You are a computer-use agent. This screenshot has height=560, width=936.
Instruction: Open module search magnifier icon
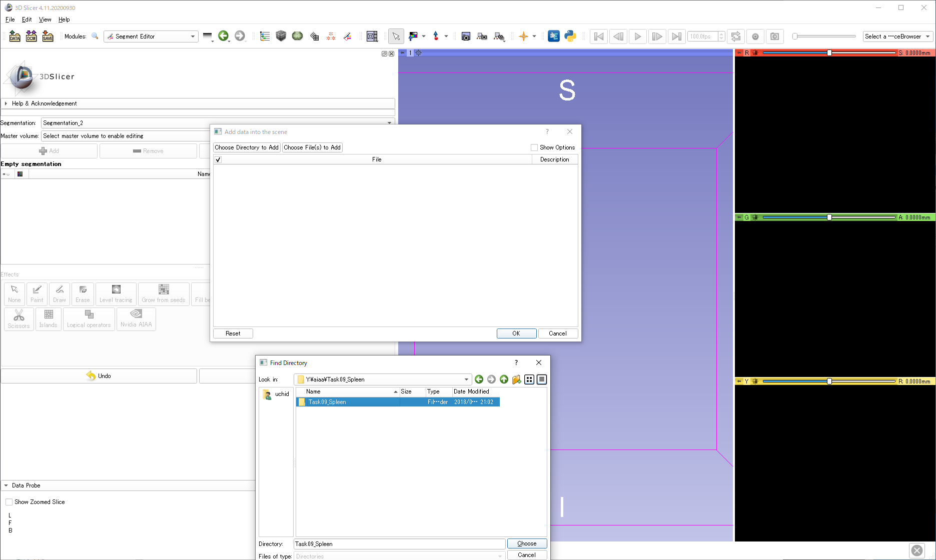95,36
